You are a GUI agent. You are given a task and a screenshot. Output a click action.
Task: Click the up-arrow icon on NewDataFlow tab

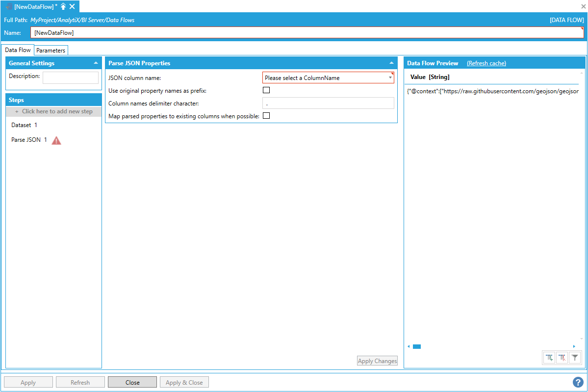[x=63, y=6]
